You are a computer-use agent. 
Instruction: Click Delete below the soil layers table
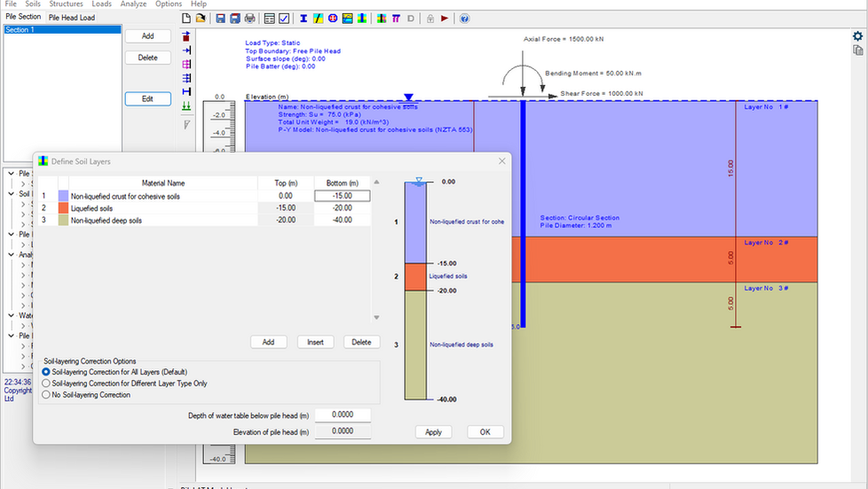[361, 343]
